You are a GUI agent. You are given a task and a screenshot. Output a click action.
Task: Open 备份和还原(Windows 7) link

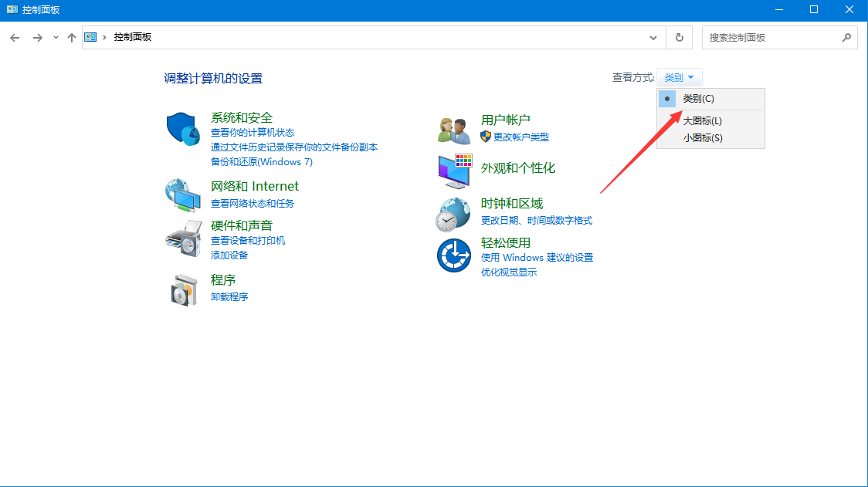[261, 162]
